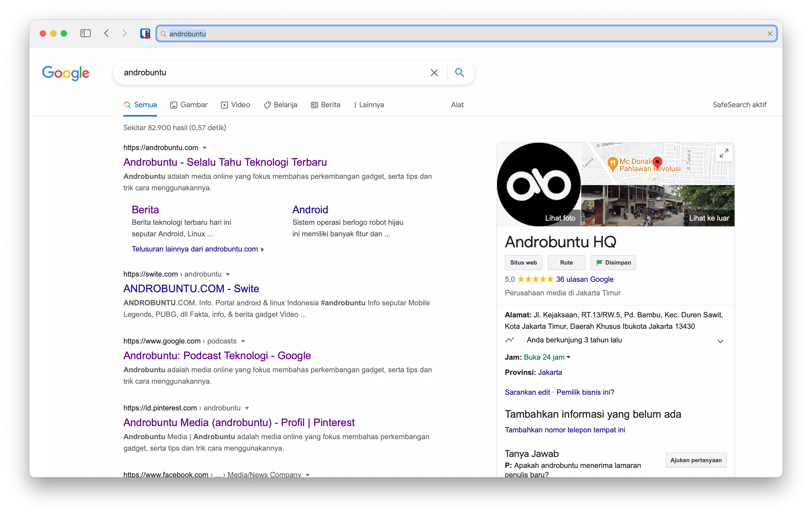
Task: Open the Berita search tab
Action: (325, 105)
